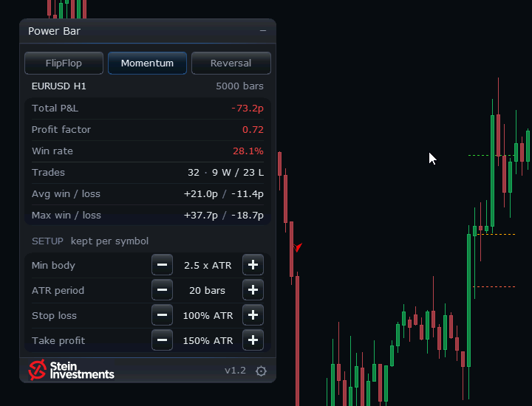Open settings via the gear icon

click(261, 371)
